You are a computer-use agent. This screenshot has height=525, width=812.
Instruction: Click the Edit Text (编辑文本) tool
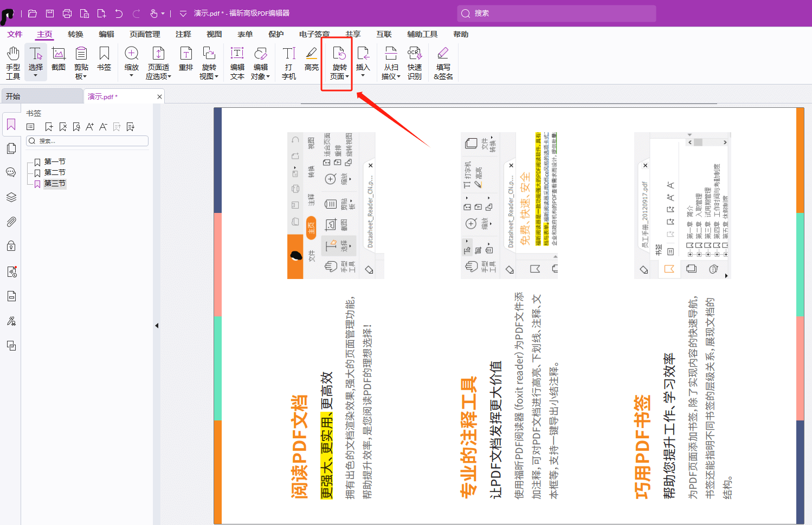point(237,62)
